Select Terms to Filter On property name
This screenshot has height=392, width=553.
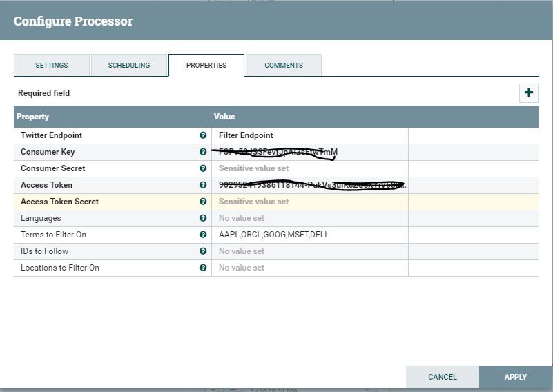53,235
